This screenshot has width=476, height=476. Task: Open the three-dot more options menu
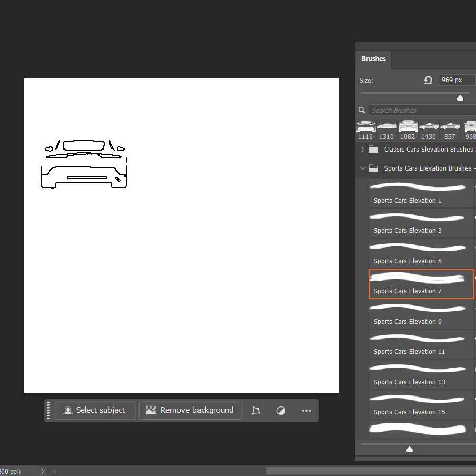pyautogui.click(x=306, y=410)
